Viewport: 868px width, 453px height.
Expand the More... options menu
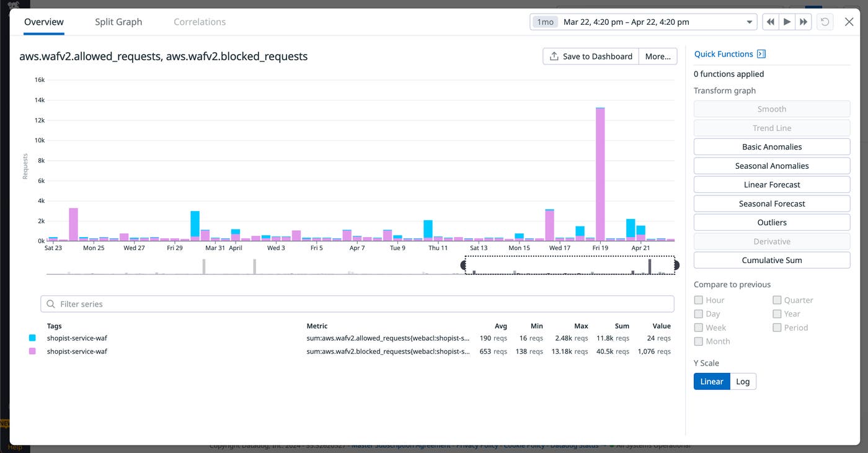658,56
